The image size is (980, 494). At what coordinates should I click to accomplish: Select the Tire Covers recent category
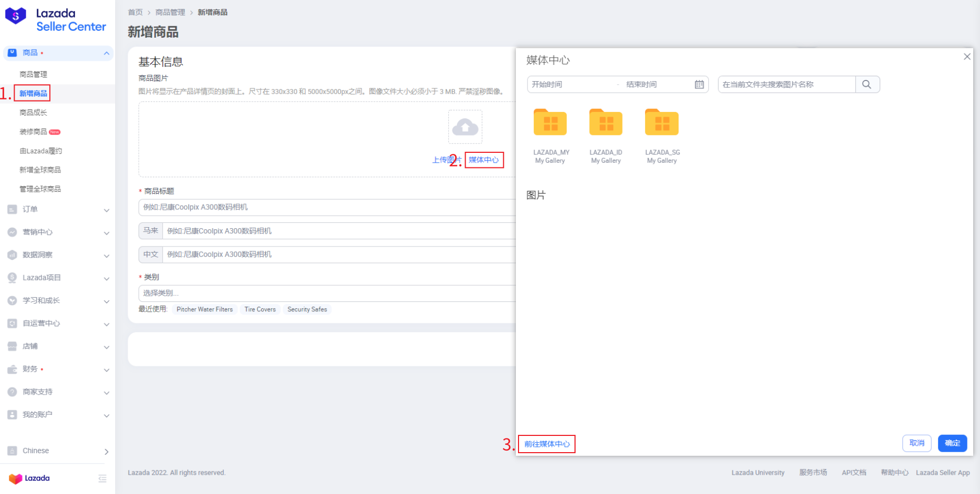pos(260,309)
